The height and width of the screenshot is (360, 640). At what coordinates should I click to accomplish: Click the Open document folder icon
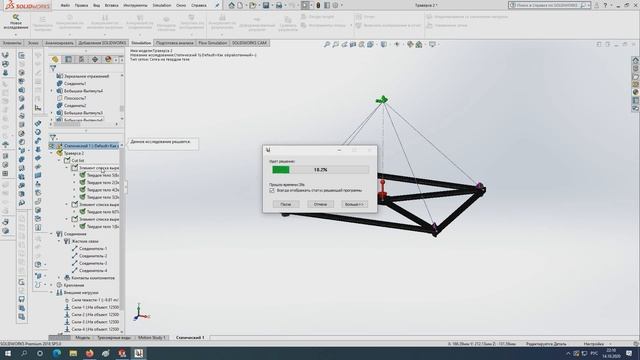(x=253, y=5)
